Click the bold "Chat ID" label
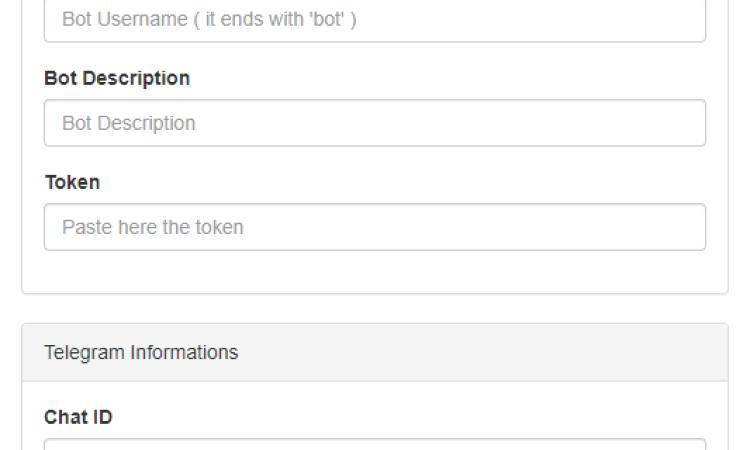Screen dimensions: 750x450 78,417
